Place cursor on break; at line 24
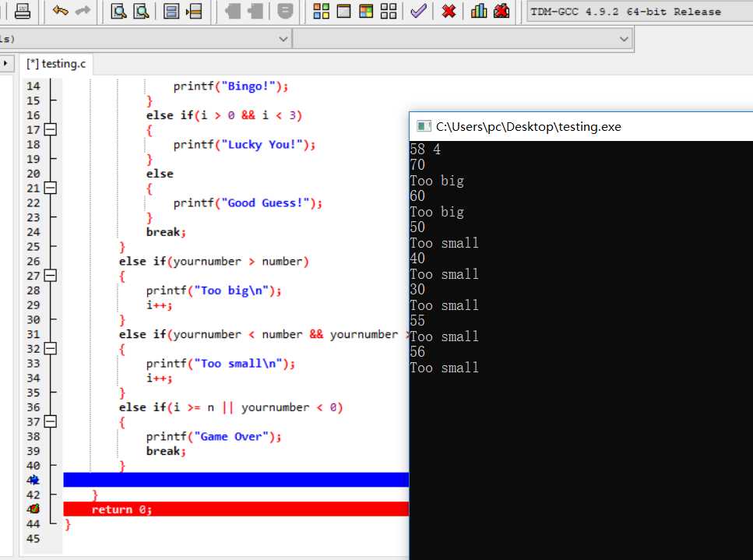 coord(166,232)
